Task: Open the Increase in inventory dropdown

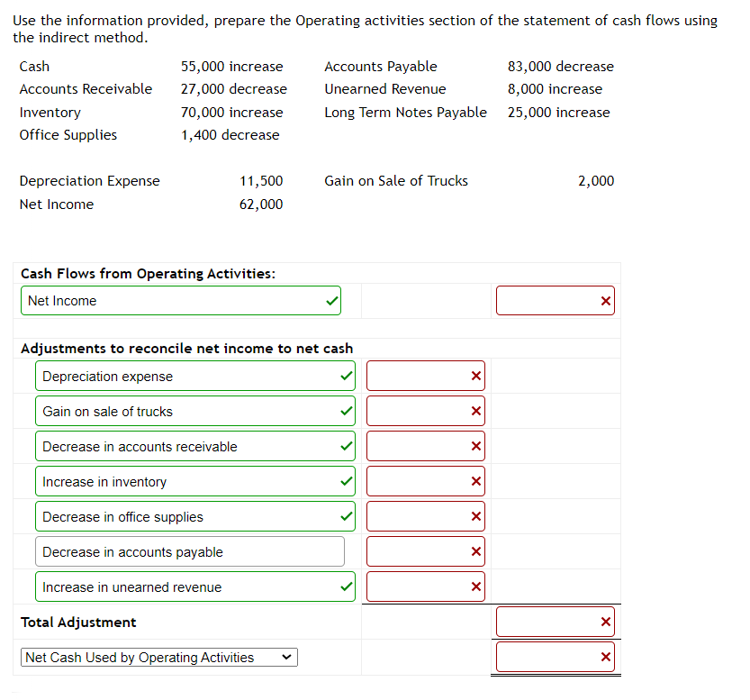Action: point(189,480)
